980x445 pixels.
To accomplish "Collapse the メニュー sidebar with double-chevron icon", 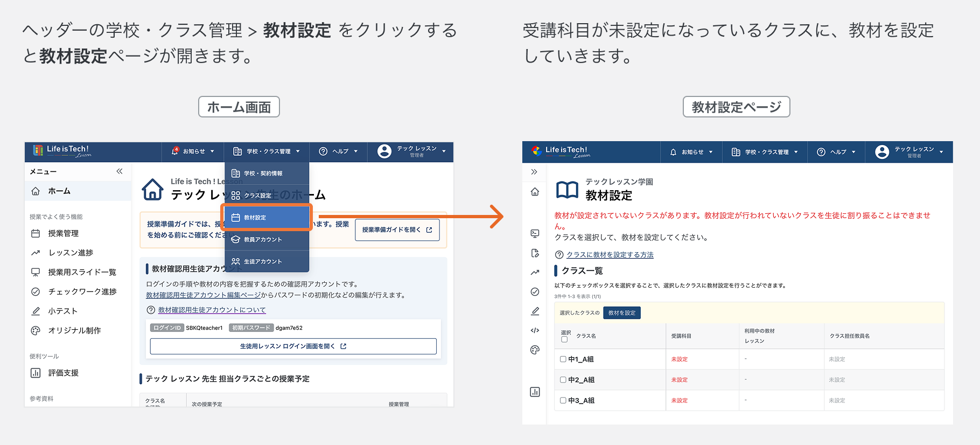I will pyautogui.click(x=120, y=171).
